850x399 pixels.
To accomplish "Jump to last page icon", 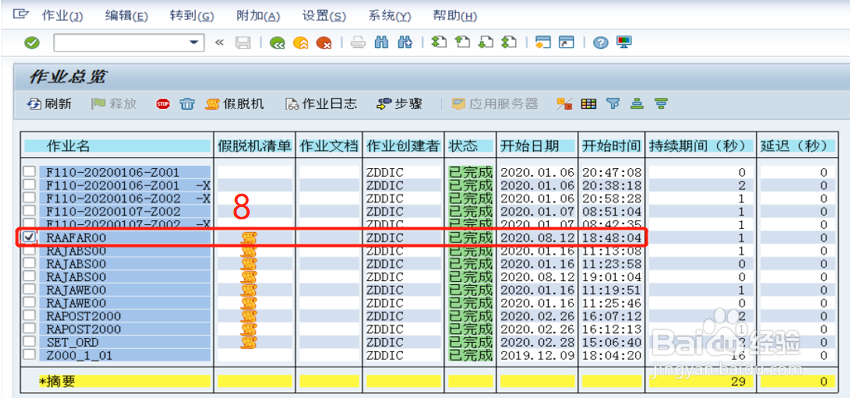I will coord(509,43).
